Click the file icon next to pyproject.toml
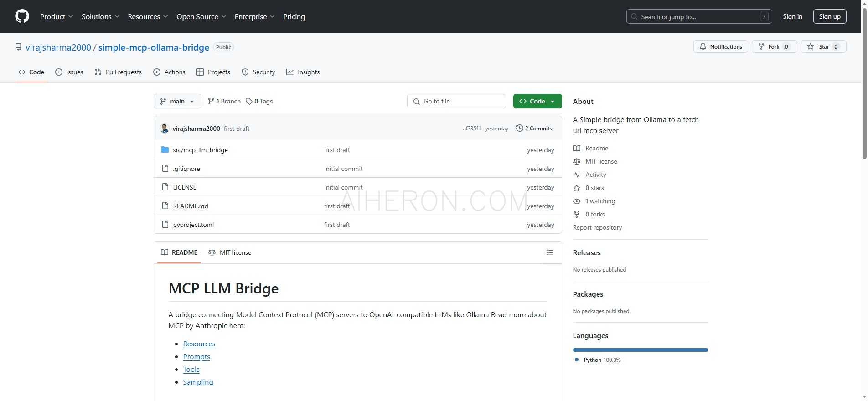868x401 pixels. (x=165, y=225)
